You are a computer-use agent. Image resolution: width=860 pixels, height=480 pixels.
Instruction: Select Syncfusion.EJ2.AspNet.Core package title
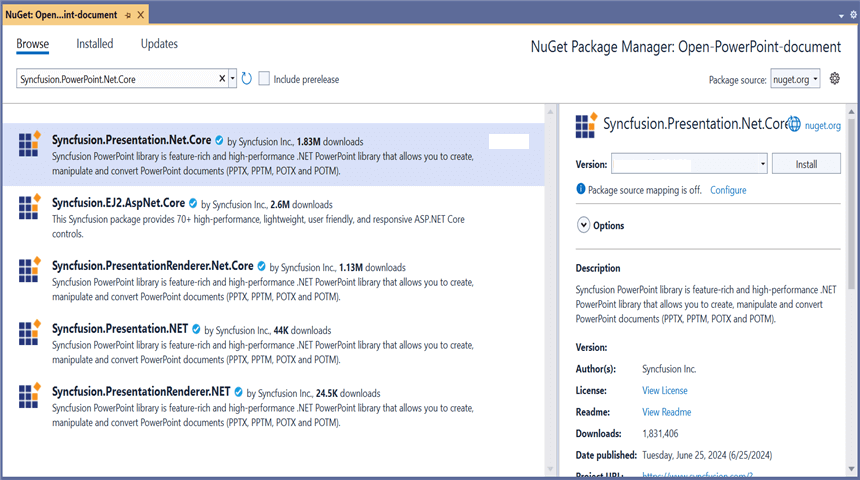118,203
